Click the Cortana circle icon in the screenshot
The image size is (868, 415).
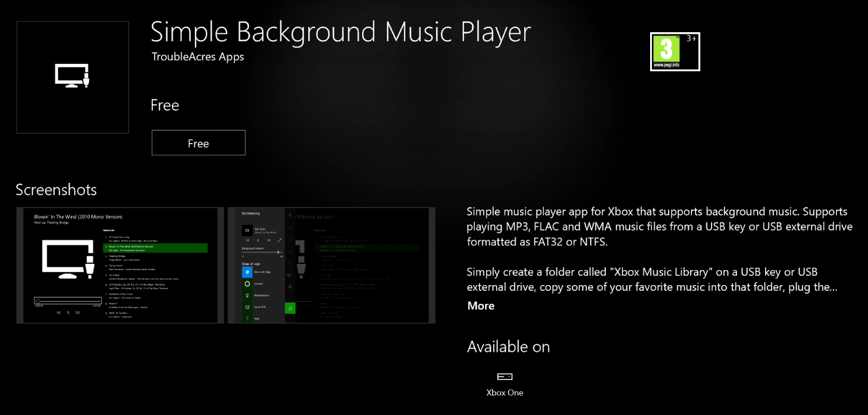247,284
